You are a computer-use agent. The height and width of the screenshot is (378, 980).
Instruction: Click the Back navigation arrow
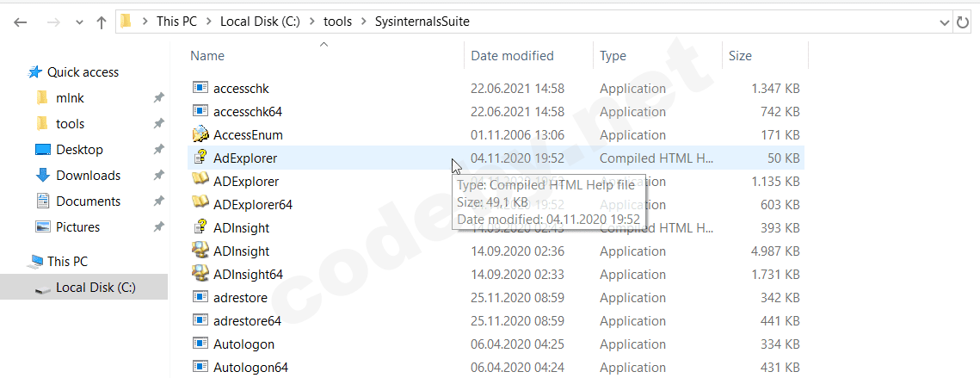tap(21, 22)
